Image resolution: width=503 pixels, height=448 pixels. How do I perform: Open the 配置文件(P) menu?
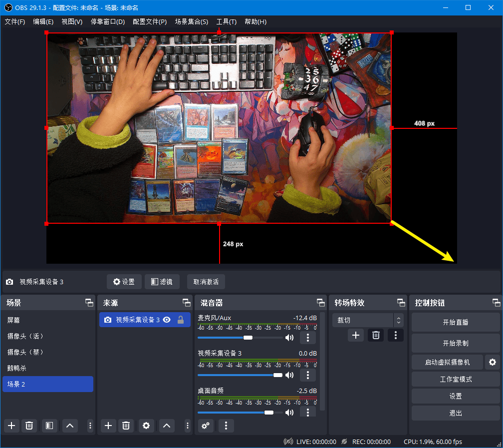tap(150, 22)
